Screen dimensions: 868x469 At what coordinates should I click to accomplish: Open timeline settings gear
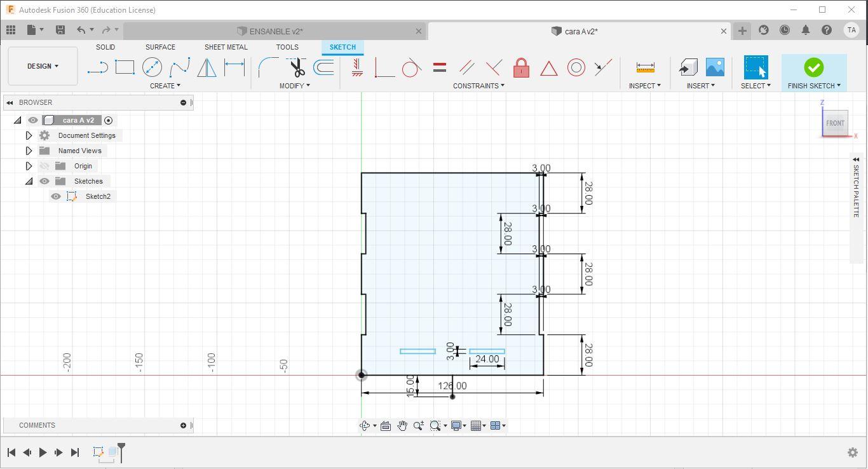853,452
